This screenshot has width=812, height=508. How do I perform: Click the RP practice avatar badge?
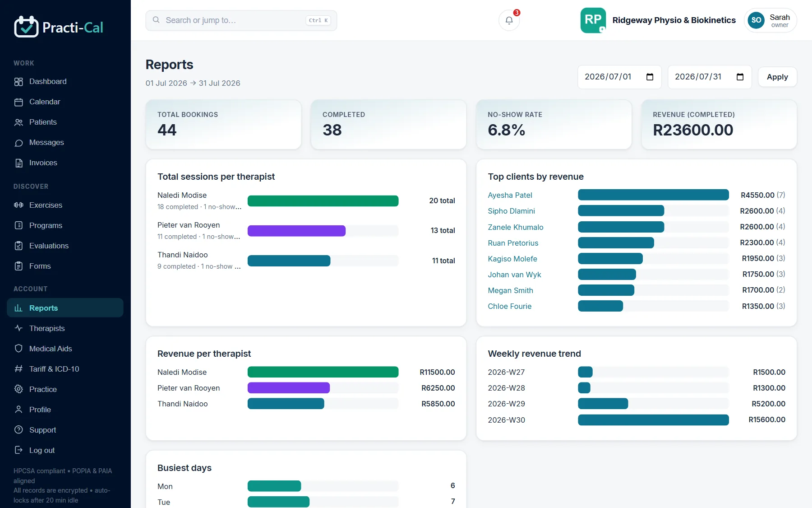(593, 20)
